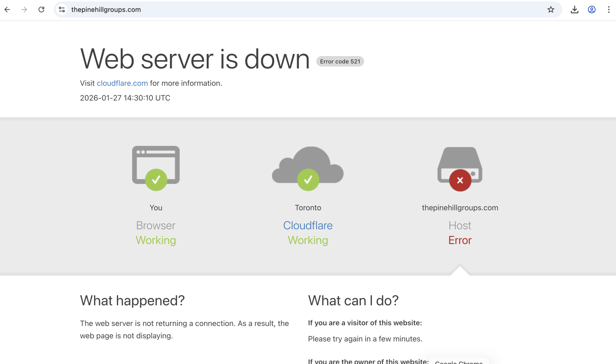Open site information icon in address bar

tap(62, 10)
